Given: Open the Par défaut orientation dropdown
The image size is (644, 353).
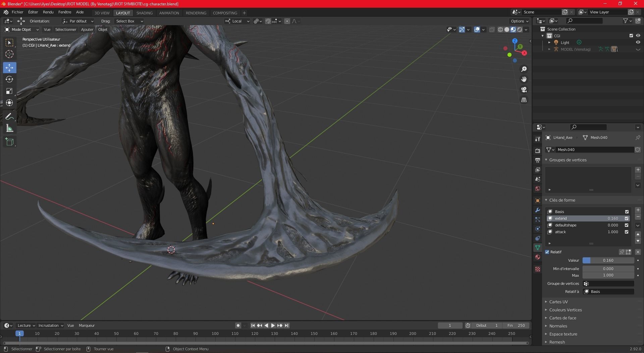Looking at the screenshot, I should coord(78,21).
